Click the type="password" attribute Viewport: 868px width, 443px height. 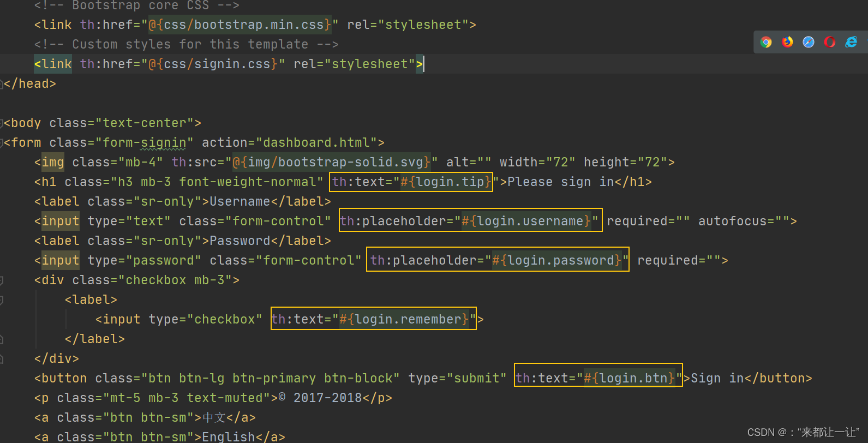(145, 261)
